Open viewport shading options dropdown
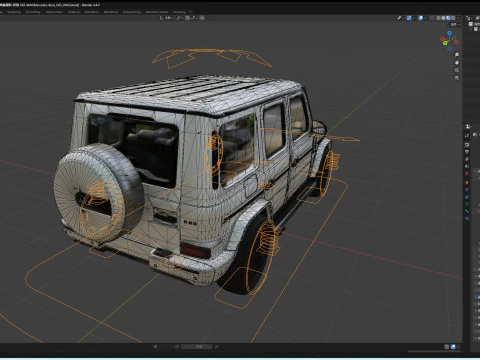This screenshot has width=480, height=360. (458, 18)
